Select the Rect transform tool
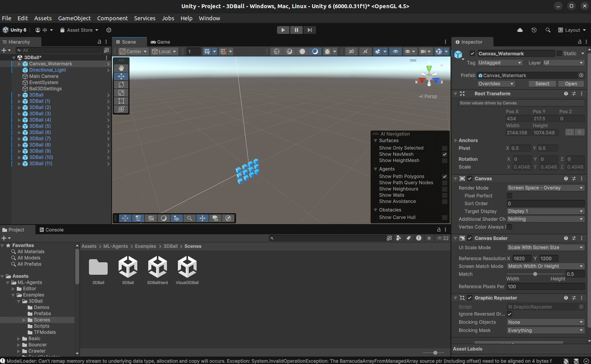 121,101
